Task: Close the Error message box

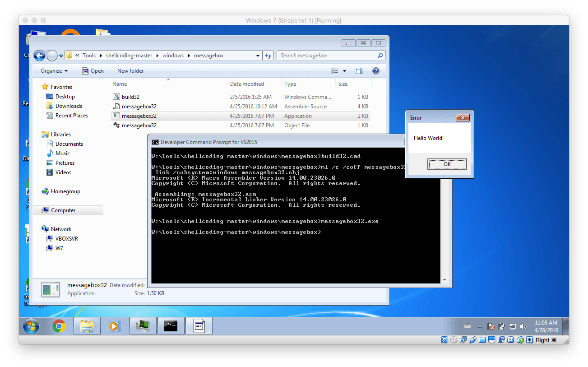Action: pos(463,118)
